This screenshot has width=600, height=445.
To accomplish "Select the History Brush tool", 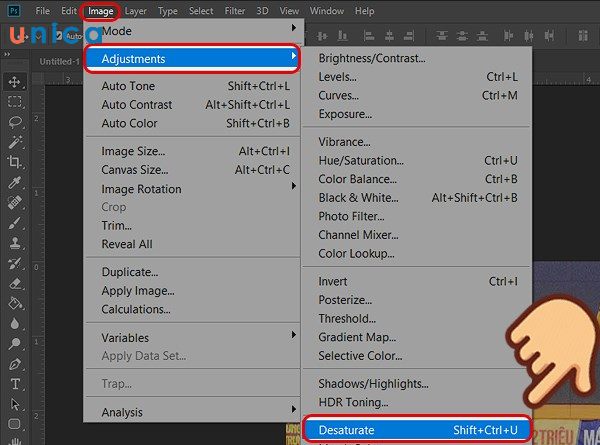I will click(x=15, y=263).
